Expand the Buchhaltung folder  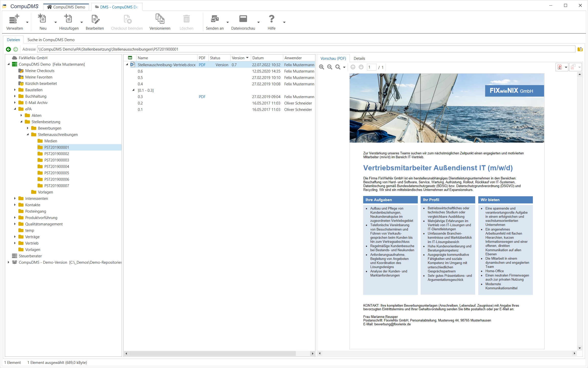[15, 96]
